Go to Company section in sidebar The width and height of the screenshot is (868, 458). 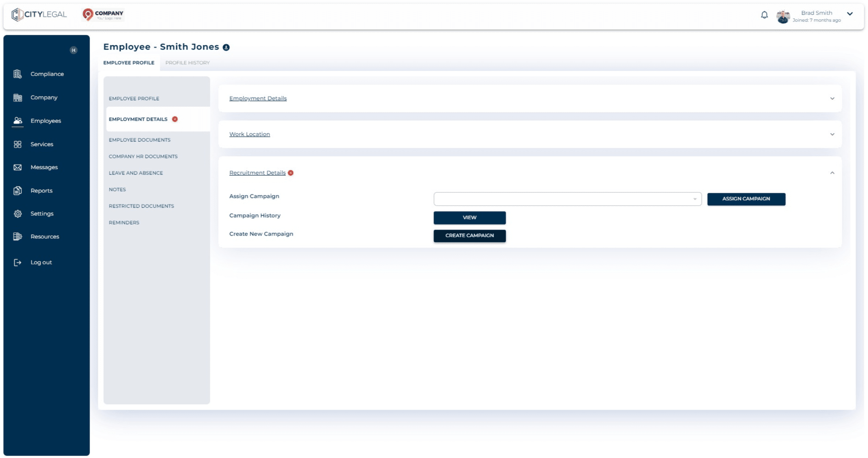point(44,97)
